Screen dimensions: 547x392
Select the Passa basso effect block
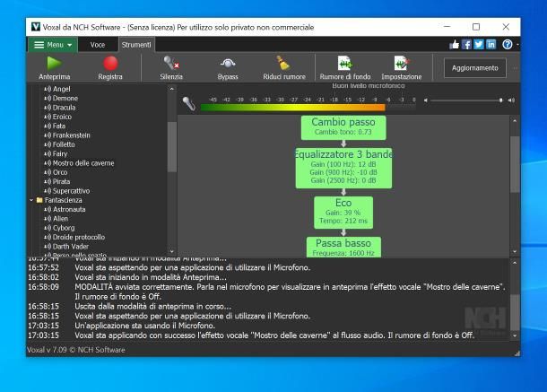[x=343, y=248]
